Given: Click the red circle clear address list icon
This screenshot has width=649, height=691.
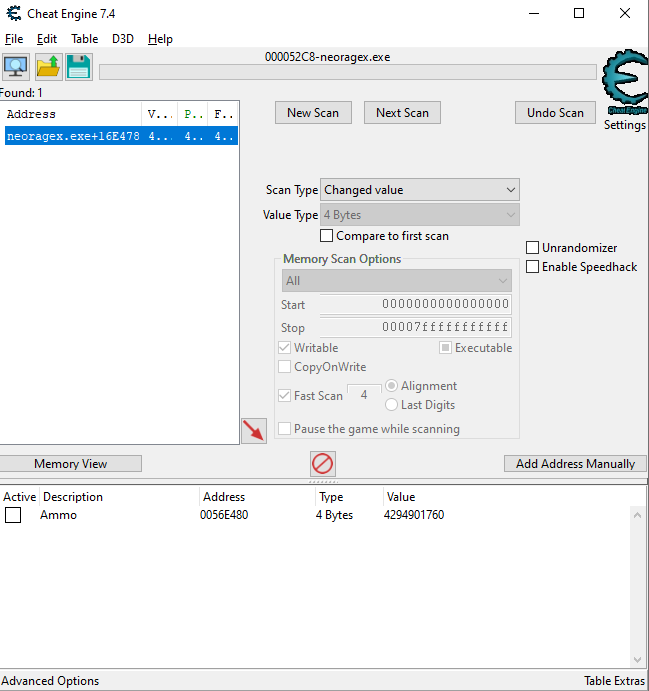Looking at the screenshot, I should pos(323,464).
